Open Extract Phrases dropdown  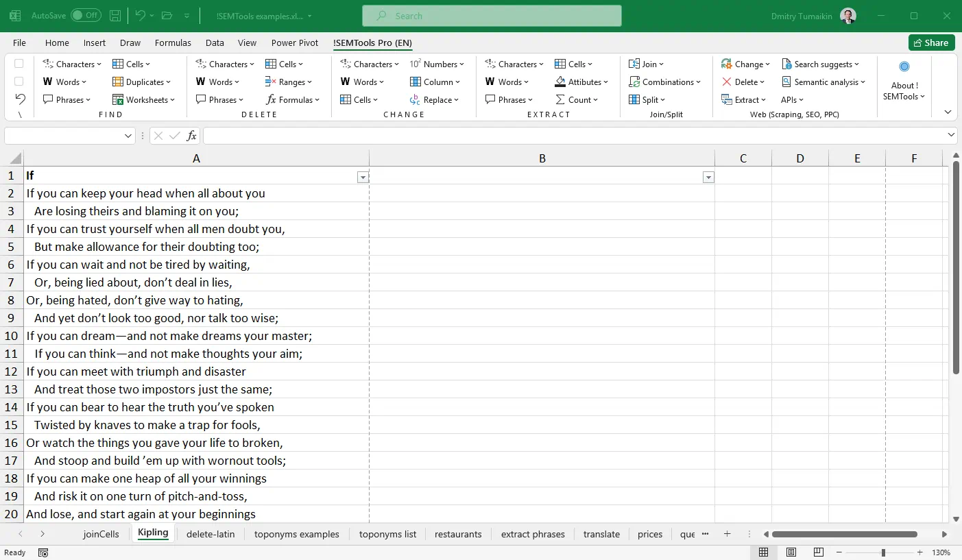[x=509, y=99]
